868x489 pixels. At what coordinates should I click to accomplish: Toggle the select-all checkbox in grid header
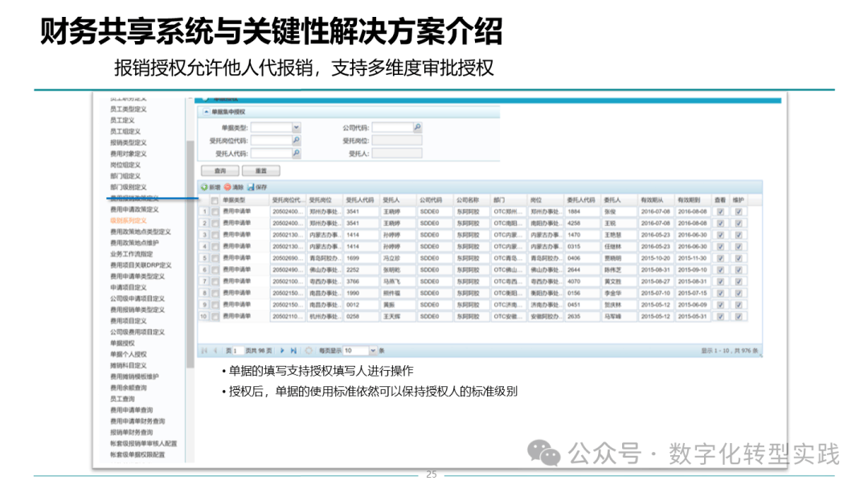click(215, 200)
